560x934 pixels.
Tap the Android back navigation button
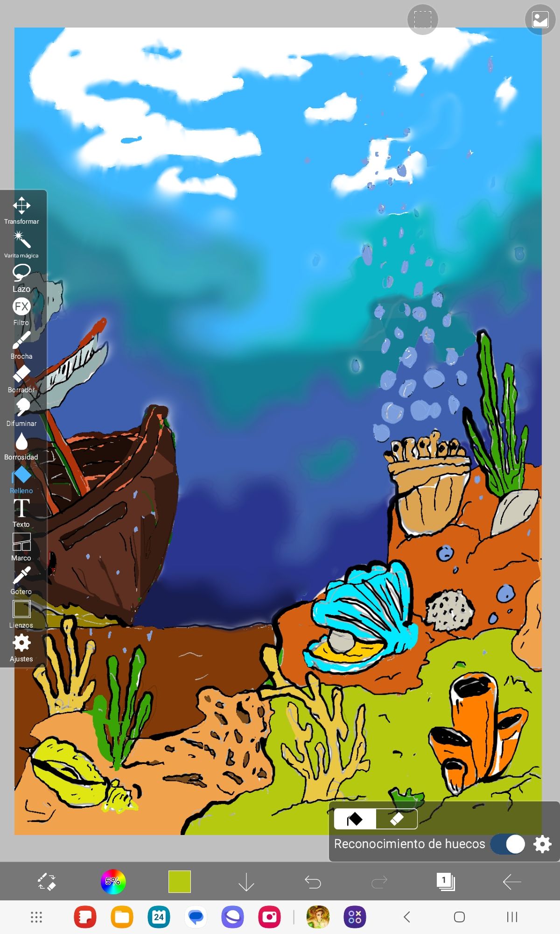click(406, 917)
